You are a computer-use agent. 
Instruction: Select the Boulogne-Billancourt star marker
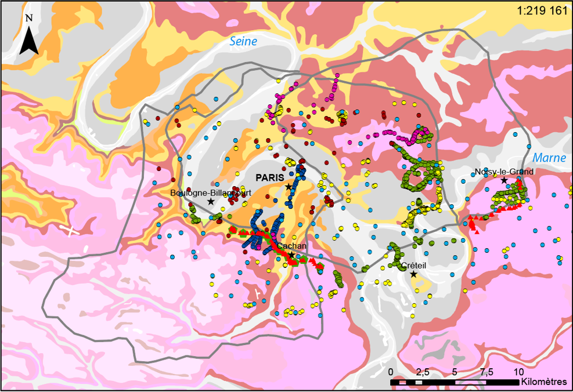click(x=210, y=201)
